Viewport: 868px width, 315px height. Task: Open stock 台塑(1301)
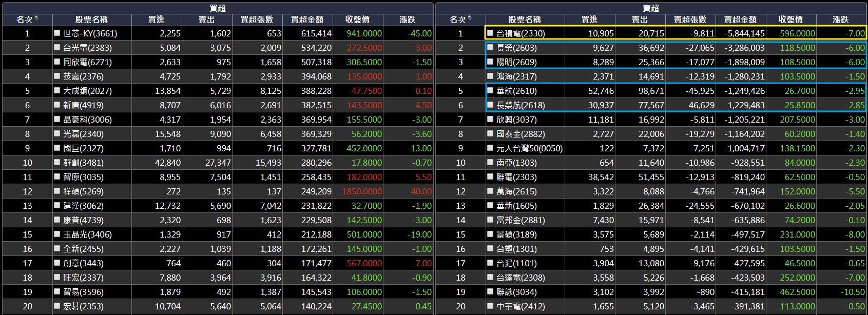click(516, 248)
